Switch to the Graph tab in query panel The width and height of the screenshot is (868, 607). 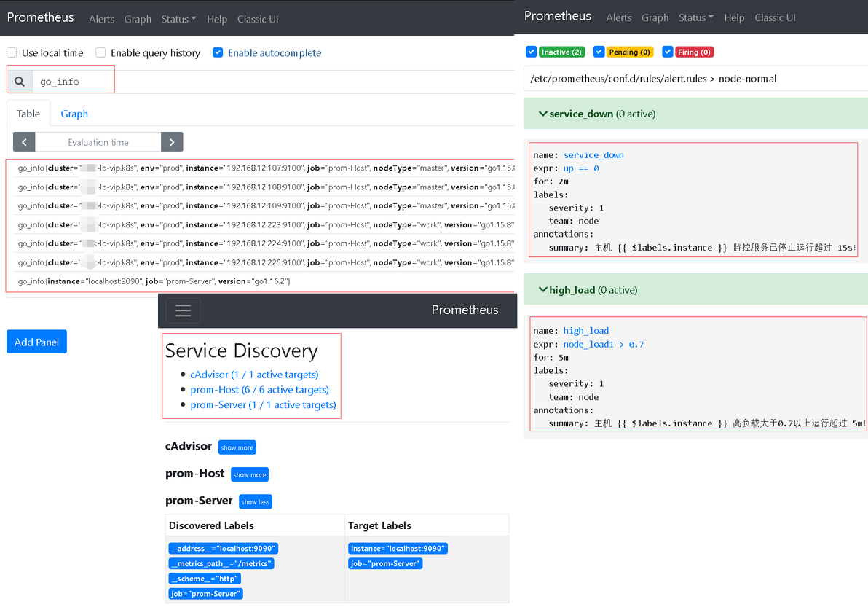pyautogui.click(x=74, y=114)
